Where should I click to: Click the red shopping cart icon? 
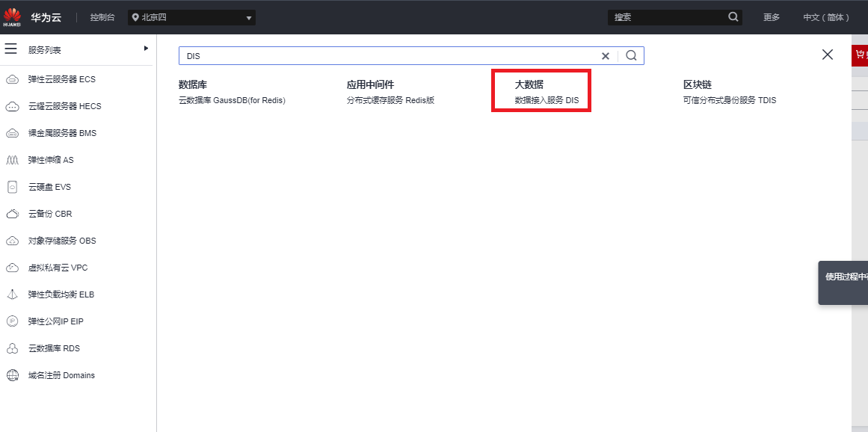860,55
